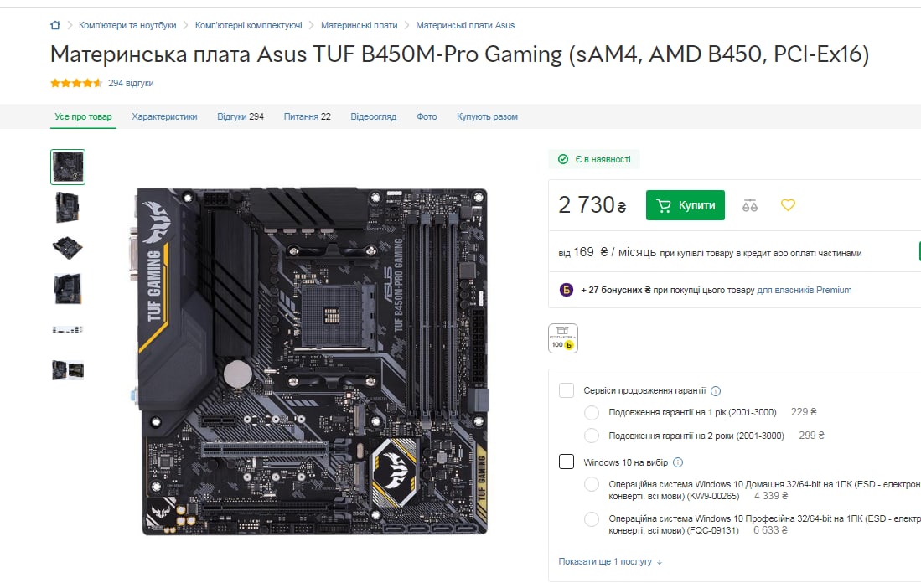The image size is (921, 588).
Task: Select the 1-year warranty extension for 229 ₴
Action: click(x=592, y=413)
